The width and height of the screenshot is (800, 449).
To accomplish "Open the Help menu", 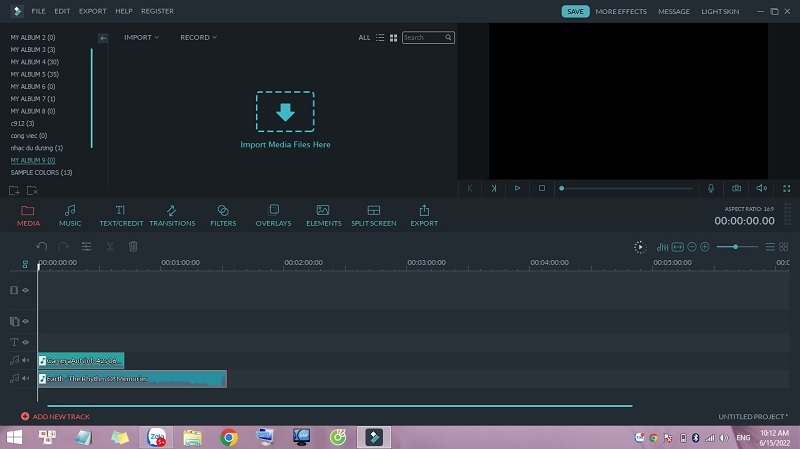I will 124,11.
